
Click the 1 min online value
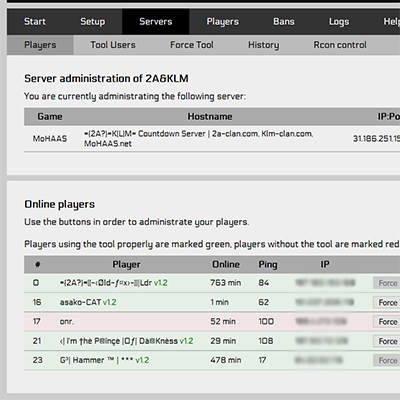[219, 302]
